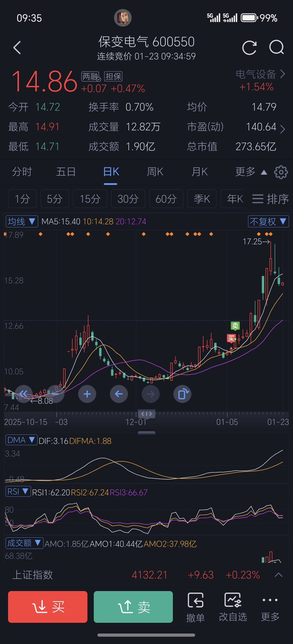Viewport: 293px width, 644px height.
Task: Select the 60分 period chip
Action: pos(166,199)
